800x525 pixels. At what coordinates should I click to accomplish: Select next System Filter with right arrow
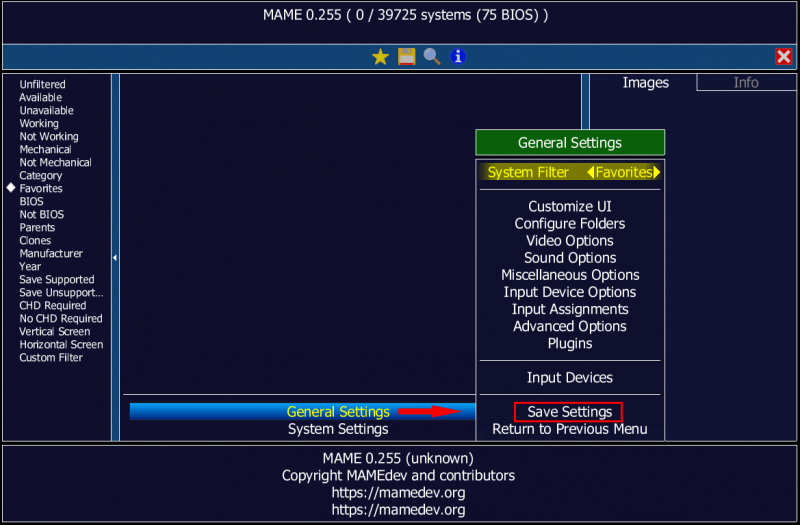coord(657,172)
